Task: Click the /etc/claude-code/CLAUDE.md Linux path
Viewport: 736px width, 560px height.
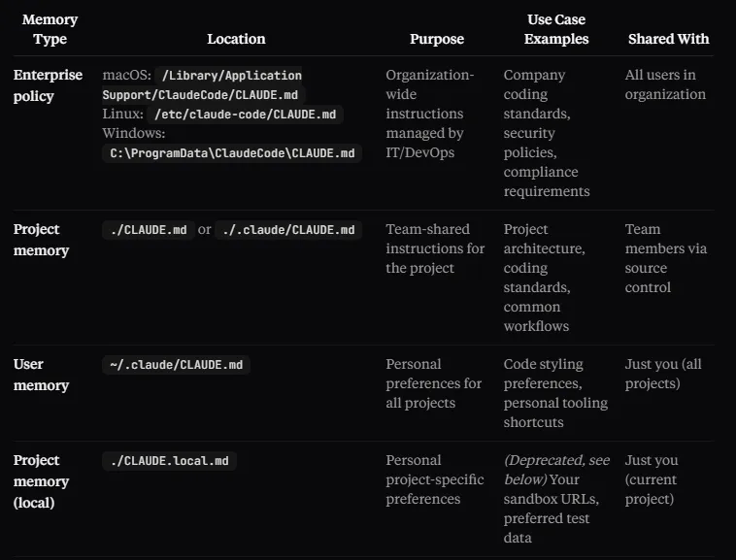Action: pos(249,115)
